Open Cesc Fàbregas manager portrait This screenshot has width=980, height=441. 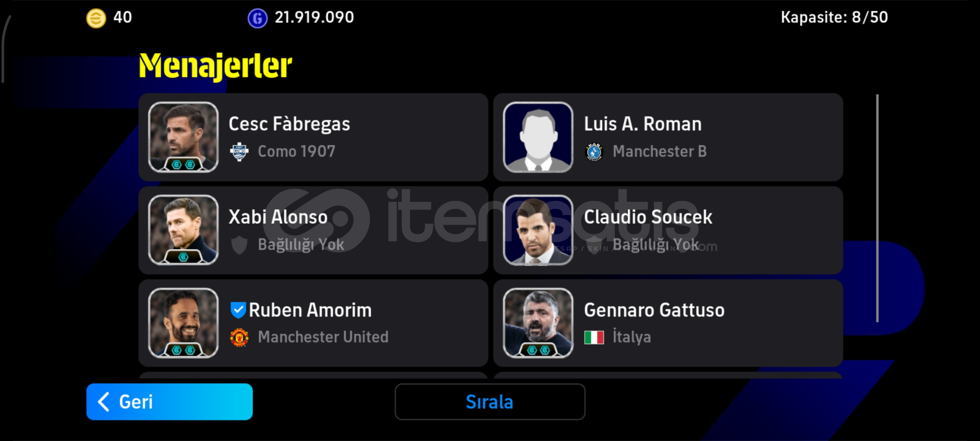click(183, 137)
